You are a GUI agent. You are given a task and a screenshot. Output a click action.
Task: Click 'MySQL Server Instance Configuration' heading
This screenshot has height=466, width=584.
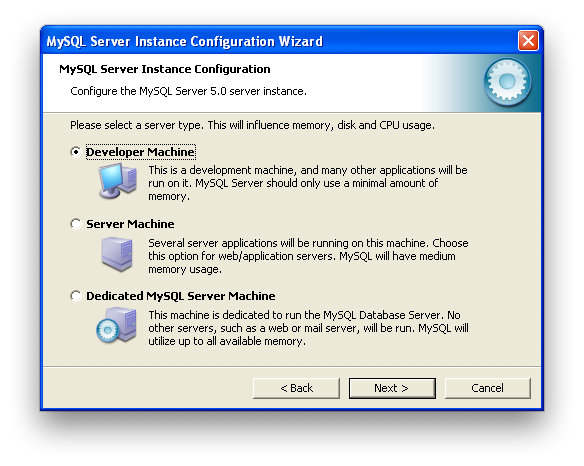(x=165, y=69)
